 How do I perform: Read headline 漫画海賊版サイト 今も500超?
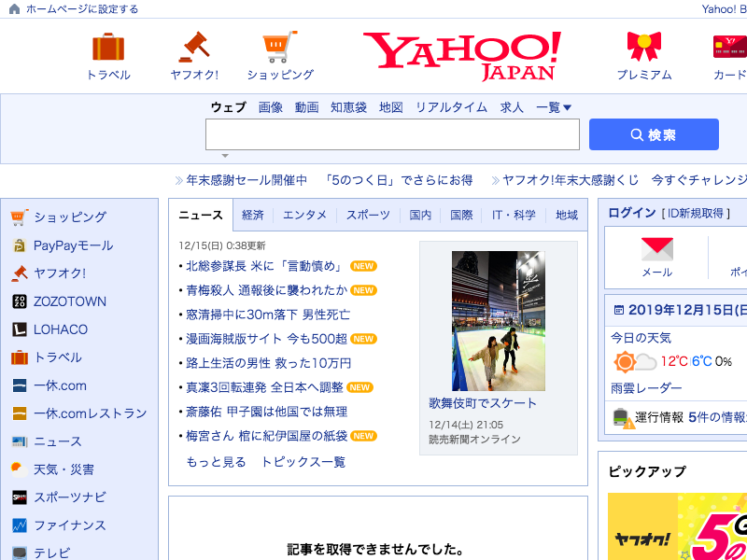pos(266,339)
